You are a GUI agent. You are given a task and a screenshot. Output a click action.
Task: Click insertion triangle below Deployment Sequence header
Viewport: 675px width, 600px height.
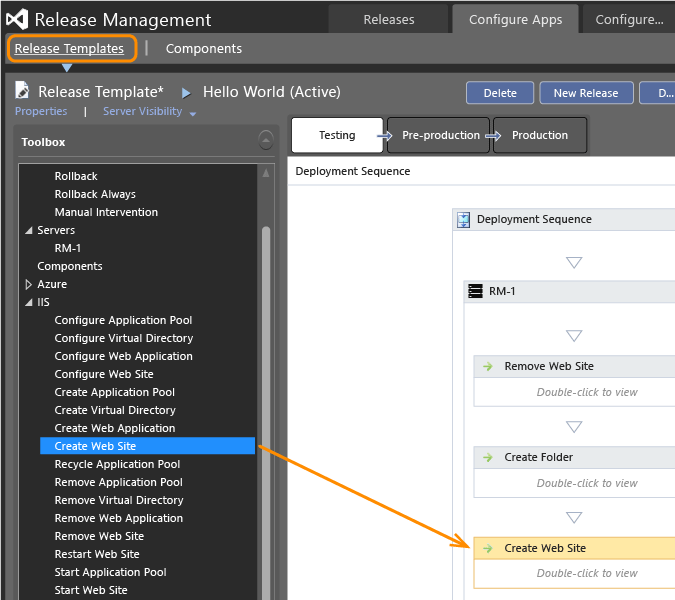coord(574,262)
